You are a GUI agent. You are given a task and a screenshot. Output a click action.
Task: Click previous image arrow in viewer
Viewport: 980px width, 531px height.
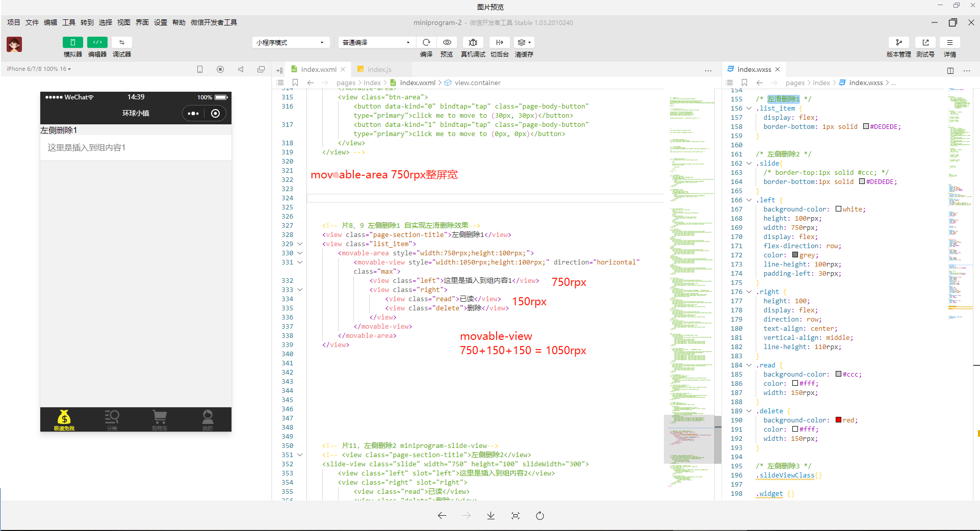pyautogui.click(x=442, y=516)
